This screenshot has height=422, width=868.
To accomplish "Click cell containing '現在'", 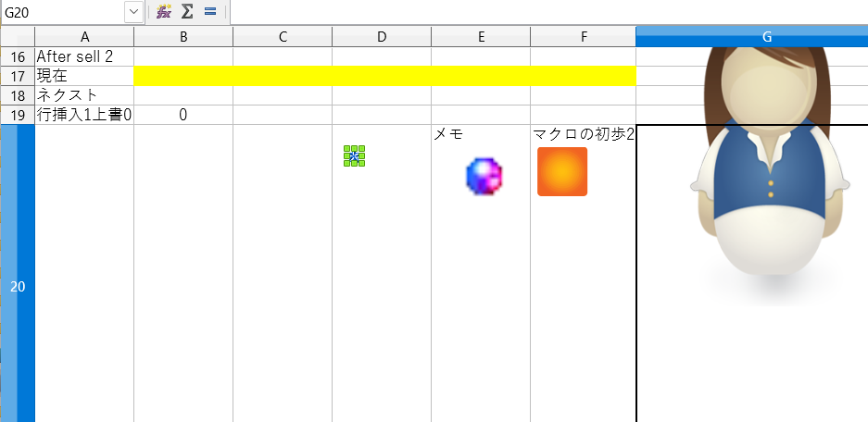I will (84, 76).
